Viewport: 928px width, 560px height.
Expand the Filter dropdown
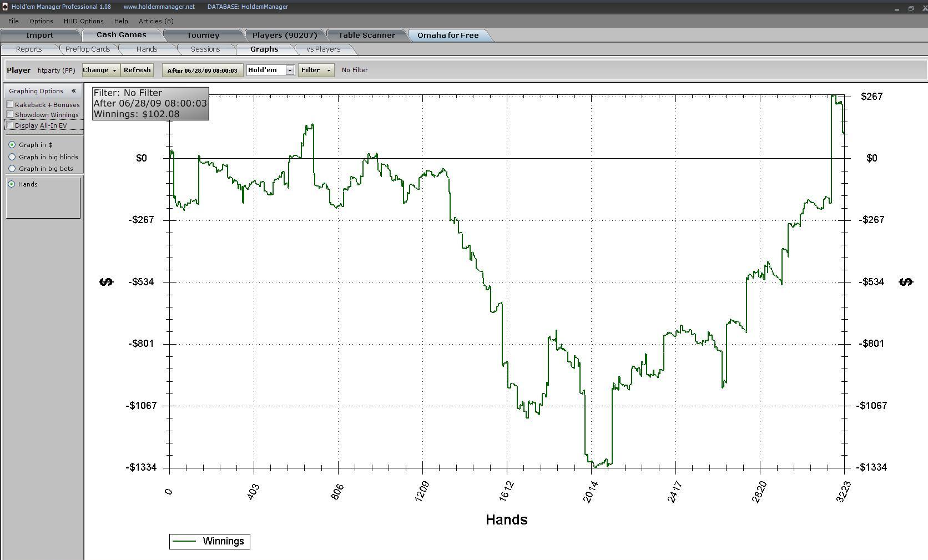point(316,70)
